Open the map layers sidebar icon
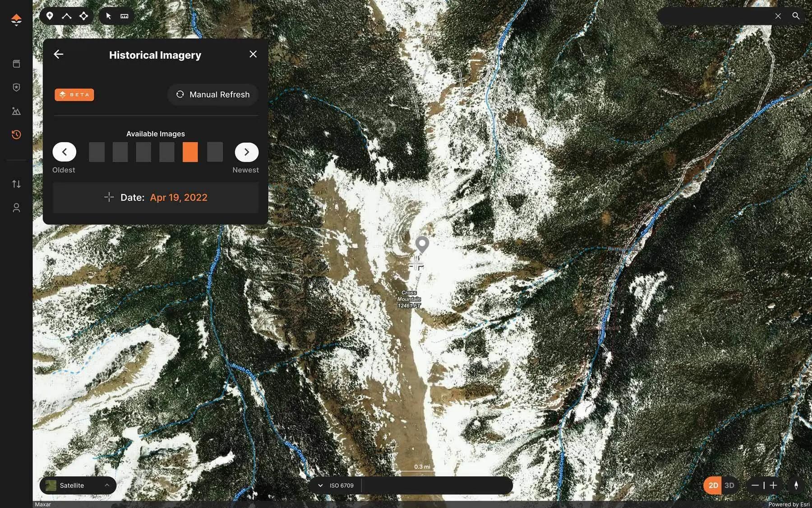 pyautogui.click(x=16, y=64)
